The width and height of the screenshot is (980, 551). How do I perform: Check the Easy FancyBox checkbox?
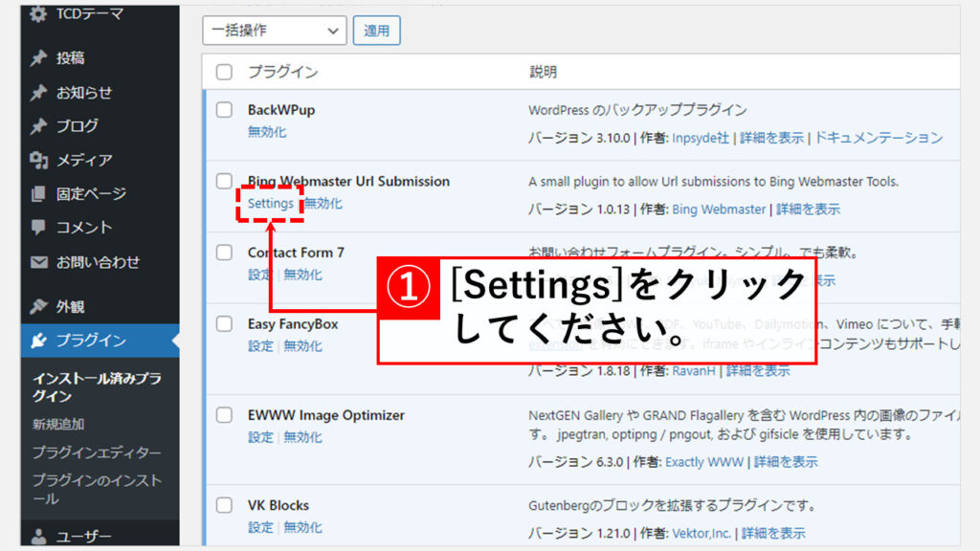point(224,323)
